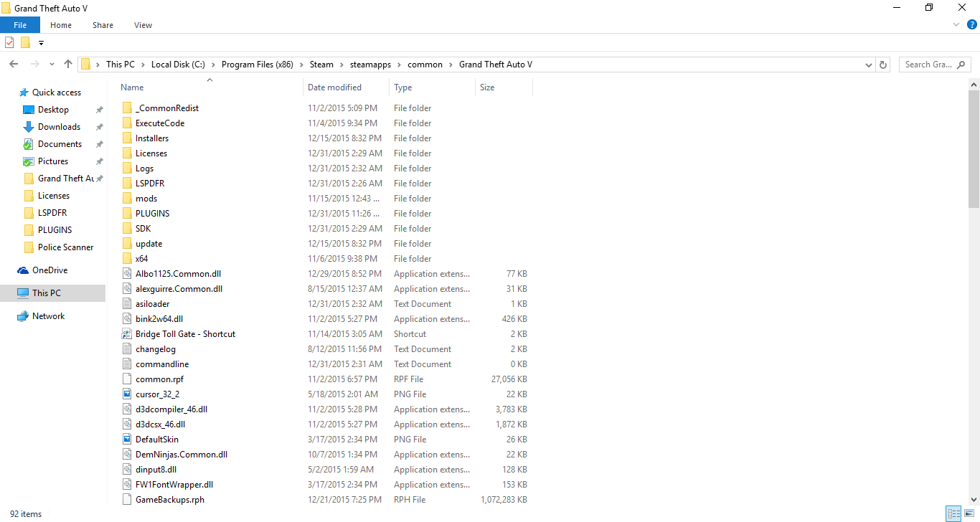Open the Customize Quick Access Toolbar dropdown
Image resolution: width=980 pixels, height=522 pixels.
pyautogui.click(x=41, y=43)
